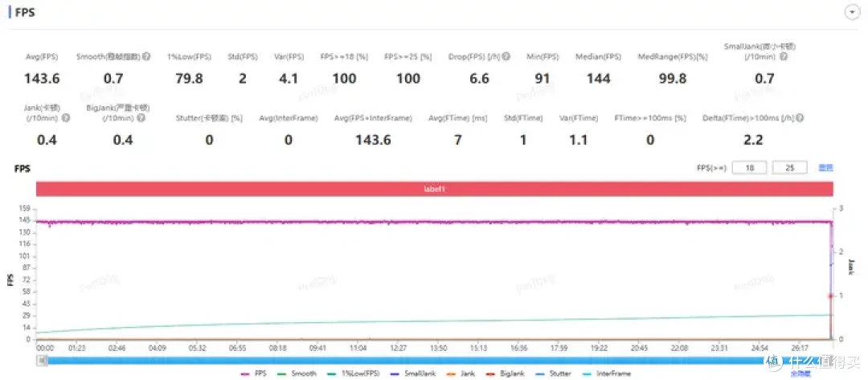Click the blue time range bar

(x=439, y=361)
